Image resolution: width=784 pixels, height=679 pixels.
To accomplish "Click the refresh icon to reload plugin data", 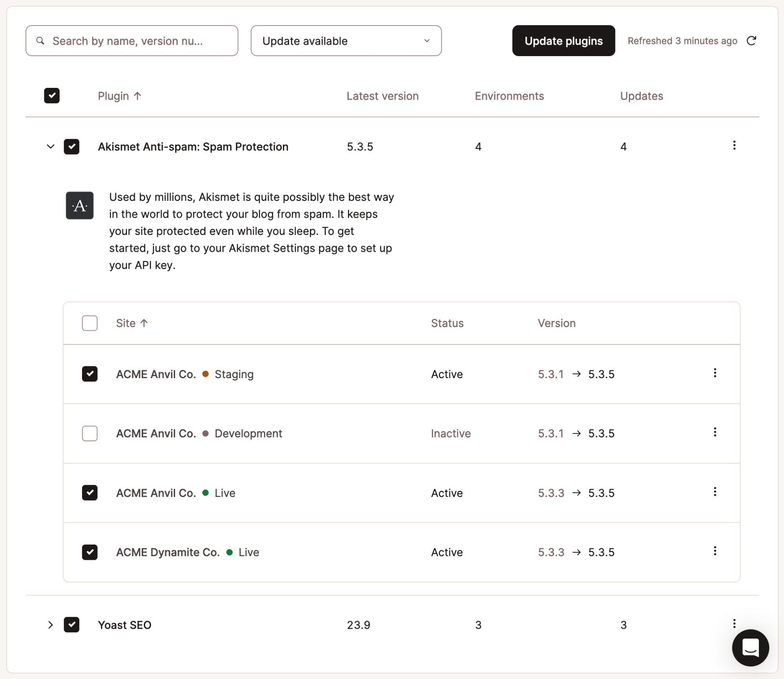I will (752, 41).
